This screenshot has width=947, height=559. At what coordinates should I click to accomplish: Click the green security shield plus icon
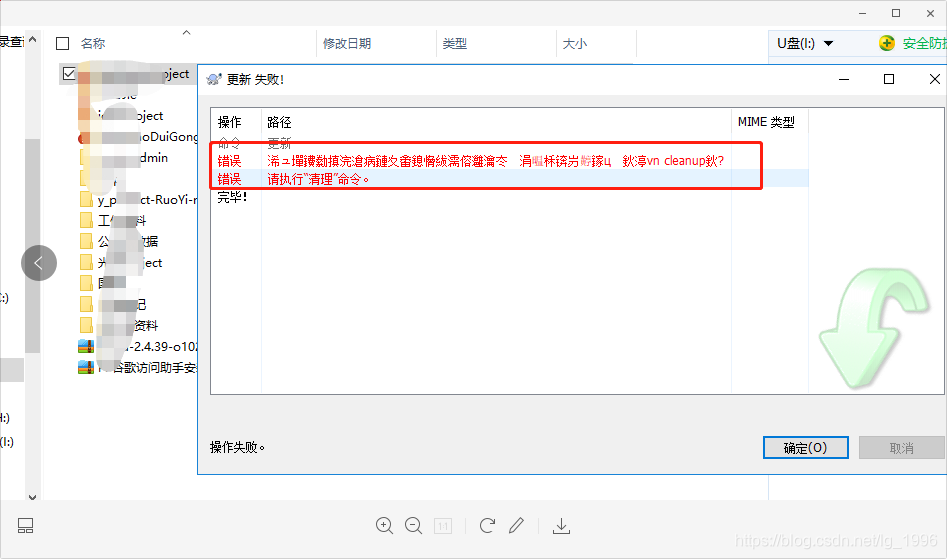887,43
